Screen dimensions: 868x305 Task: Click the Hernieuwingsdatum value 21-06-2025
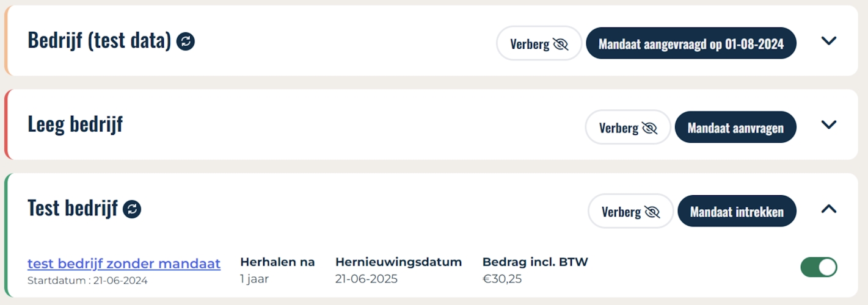tap(366, 279)
